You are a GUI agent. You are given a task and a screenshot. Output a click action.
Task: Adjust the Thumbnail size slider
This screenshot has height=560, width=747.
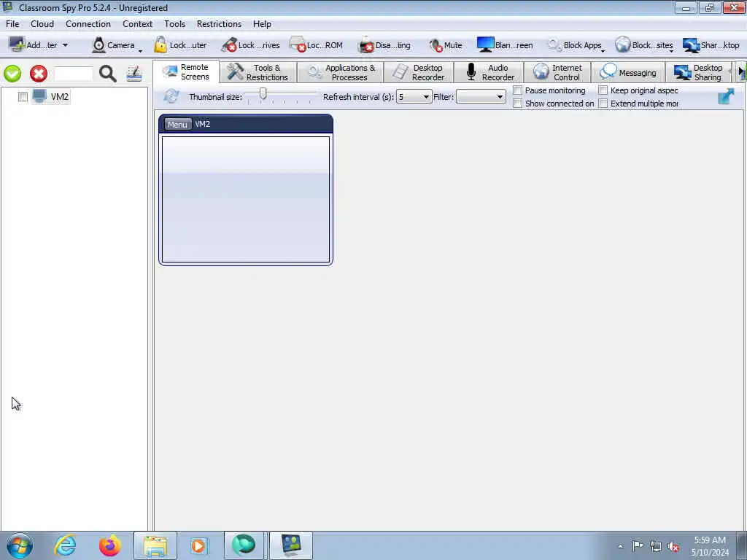pyautogui.click(x=263, y=94)
